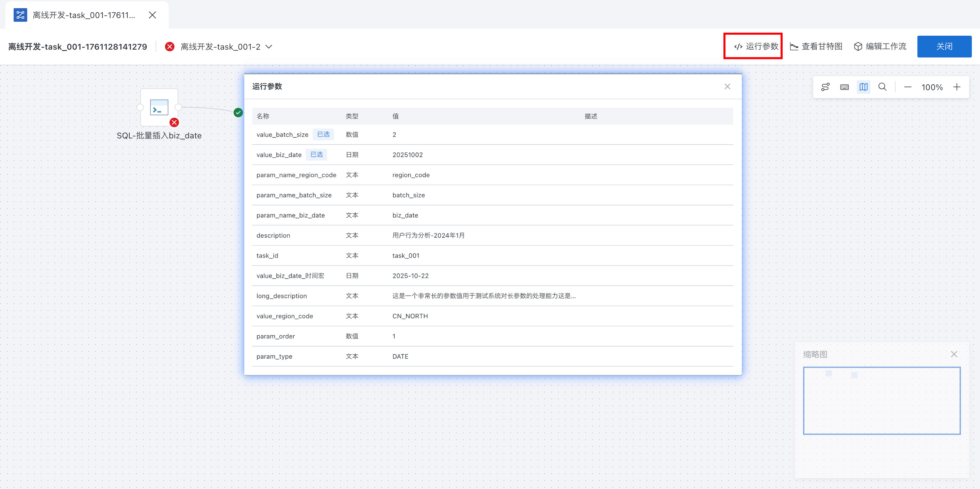This screenshot has height=489, width=980.
Task: Zoom out with the minus icon
Action: point(908,87)
